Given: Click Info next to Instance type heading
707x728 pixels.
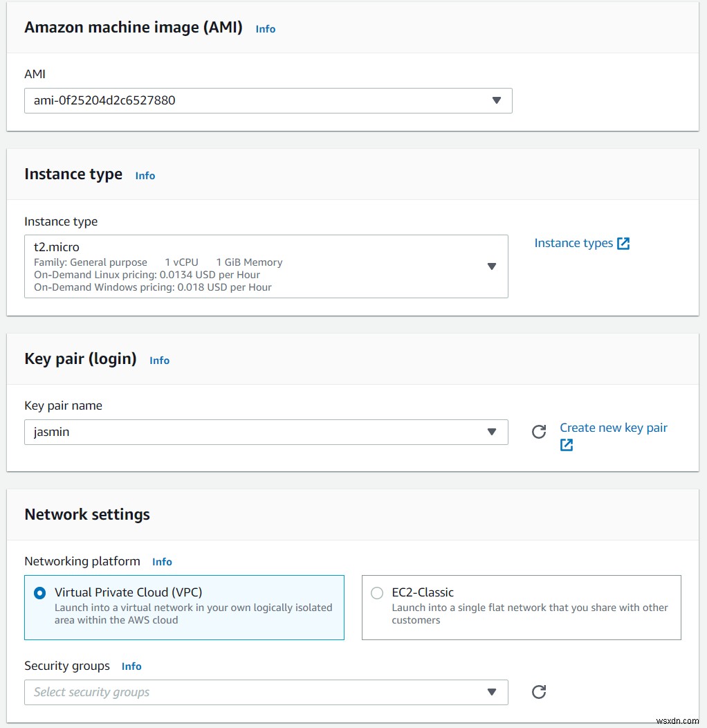Looking at the screenshot, I should pos(145,176).
